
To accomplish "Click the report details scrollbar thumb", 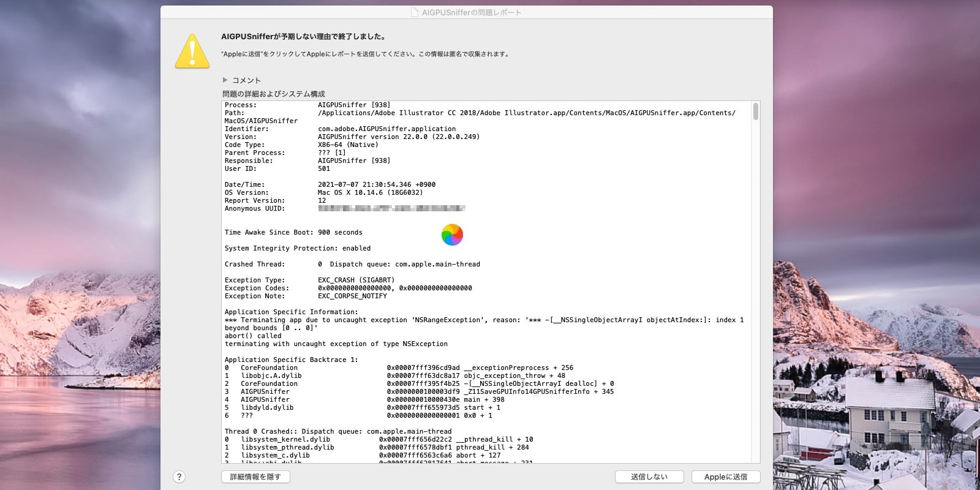I will [x=756, y=111].
